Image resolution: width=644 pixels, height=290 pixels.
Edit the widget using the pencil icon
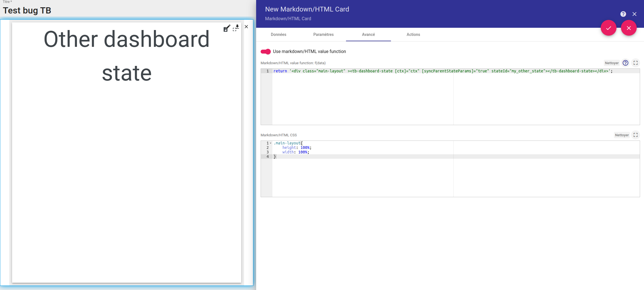pos(227,28)
